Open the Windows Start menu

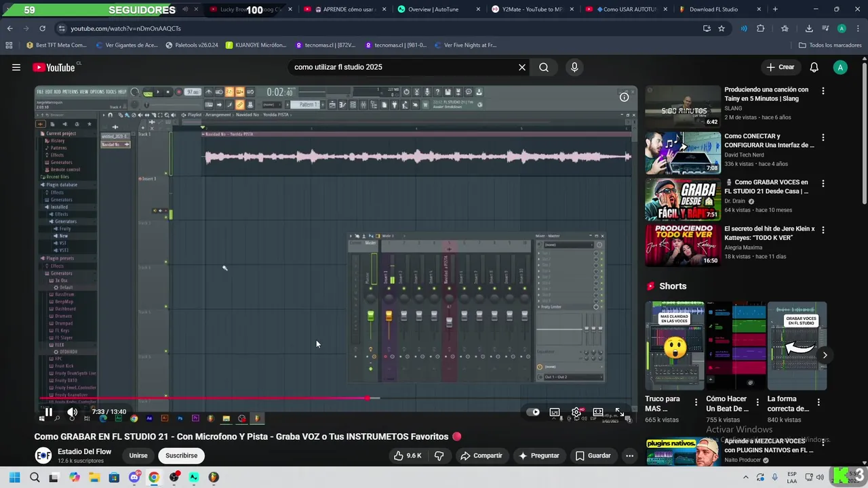click(14, 478)
